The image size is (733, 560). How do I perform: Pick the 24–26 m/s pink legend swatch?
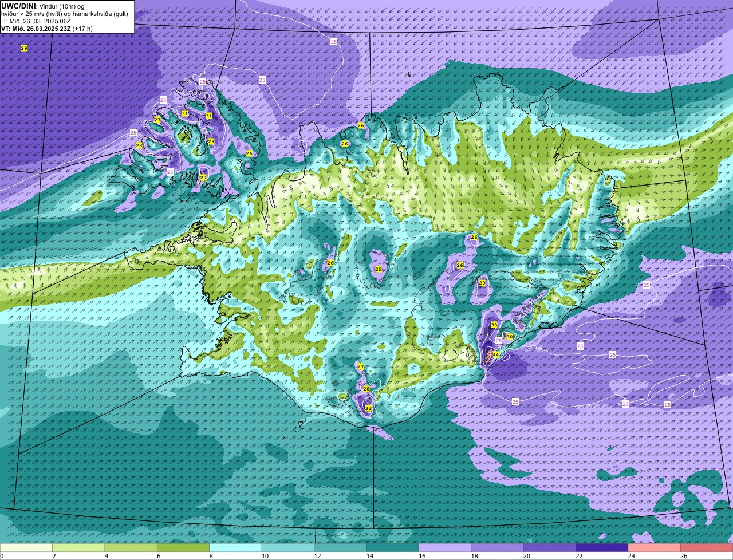pos(655,548)
